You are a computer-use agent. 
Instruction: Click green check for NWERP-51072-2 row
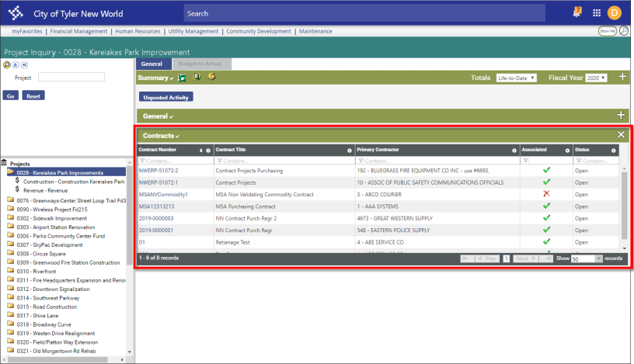click(546, 170)
